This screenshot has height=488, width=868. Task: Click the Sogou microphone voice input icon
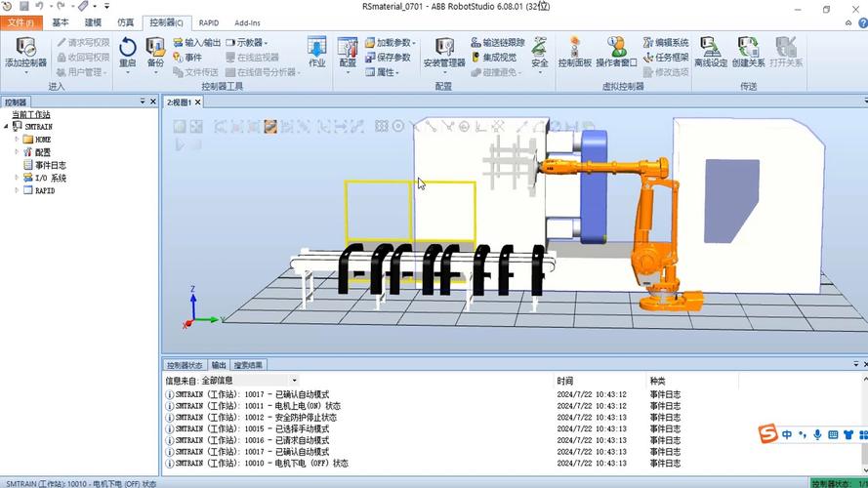coord(817,435)
